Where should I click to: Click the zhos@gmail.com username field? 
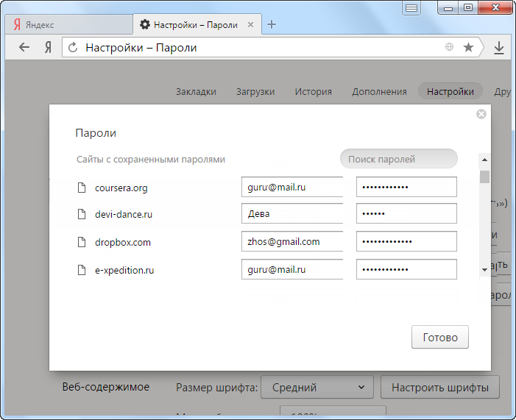(292, 241)
